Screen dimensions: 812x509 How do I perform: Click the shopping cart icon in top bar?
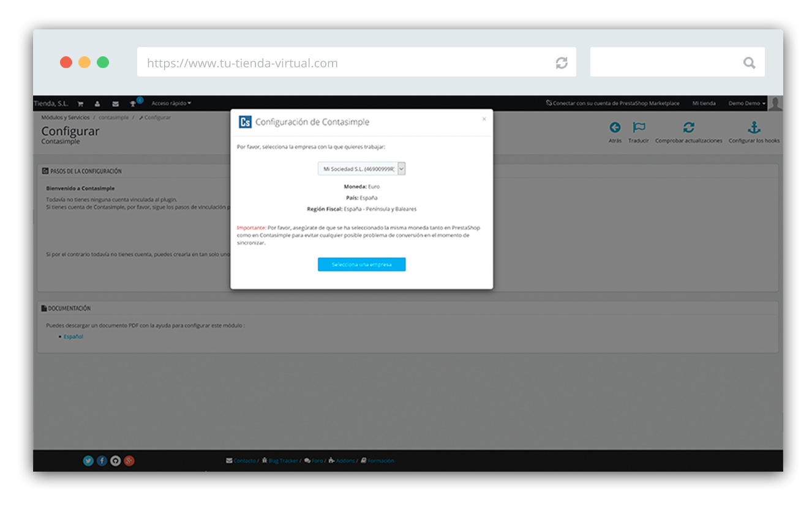coord(80,103)
